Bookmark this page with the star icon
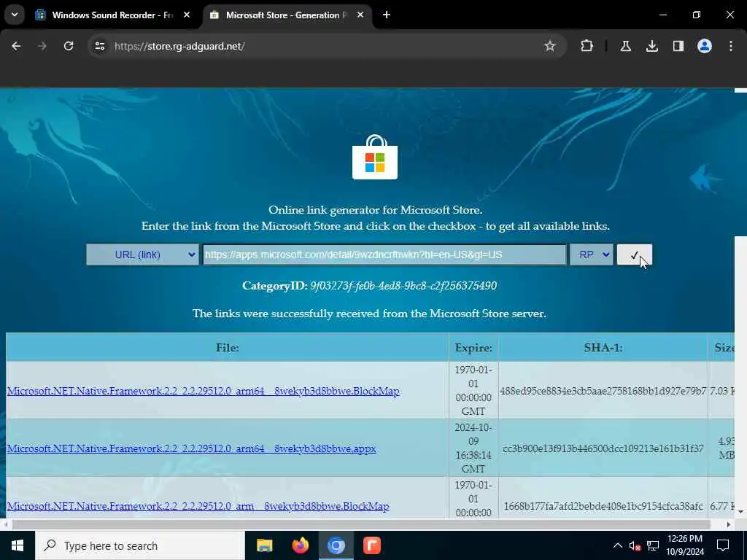This screenshot has height=560, width=747. [550, 46]
